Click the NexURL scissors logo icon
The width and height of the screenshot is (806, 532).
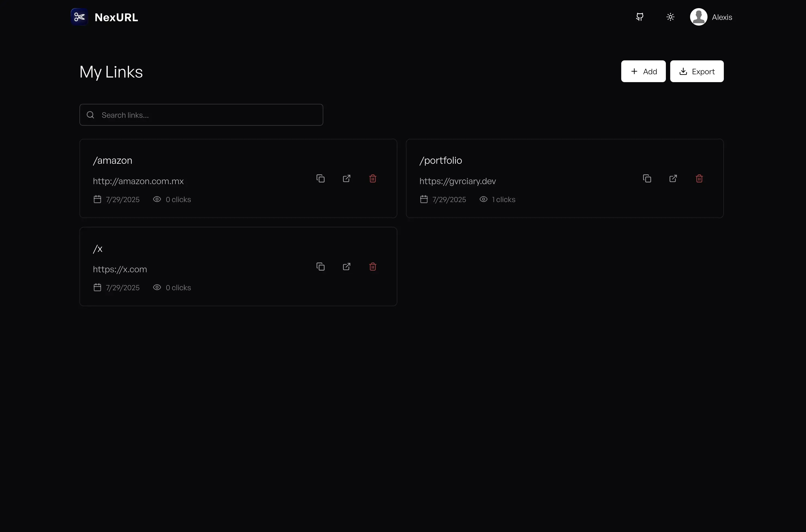(79, 17)
